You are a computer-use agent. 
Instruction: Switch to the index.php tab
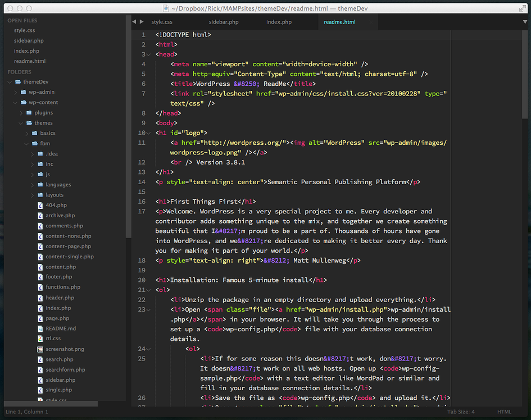coord(279,22)
